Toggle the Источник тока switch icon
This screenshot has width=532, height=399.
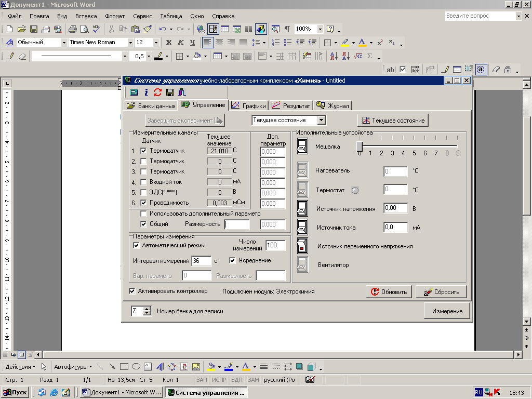point(302,227)
